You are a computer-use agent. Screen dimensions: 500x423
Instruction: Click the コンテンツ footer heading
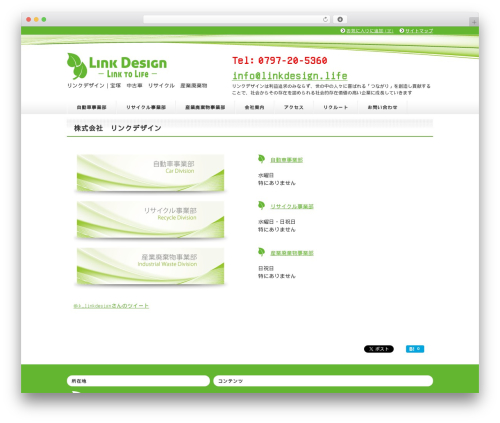click(x=323, y=381)
